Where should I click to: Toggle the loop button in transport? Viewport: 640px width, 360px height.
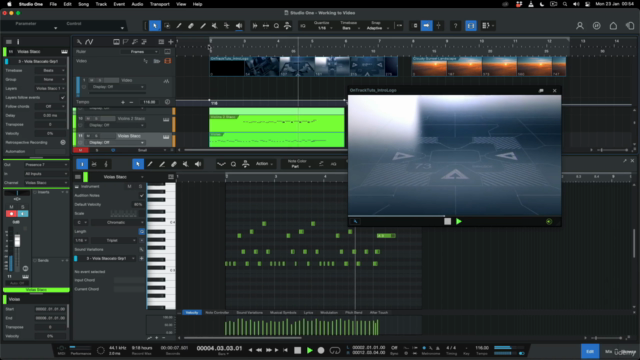(335, 350)
